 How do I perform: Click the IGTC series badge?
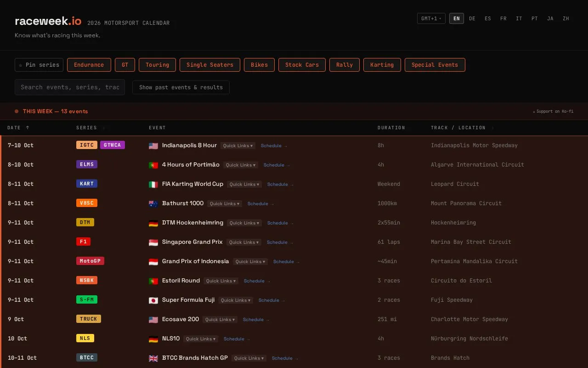click(87, 145)
